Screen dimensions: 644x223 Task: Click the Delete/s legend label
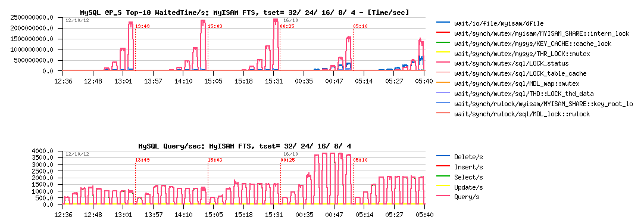tap(468, 157)
